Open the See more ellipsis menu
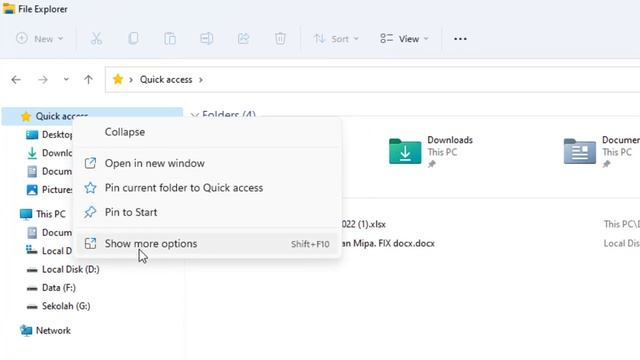Screen dimensions: 640x360 point(460,39)
